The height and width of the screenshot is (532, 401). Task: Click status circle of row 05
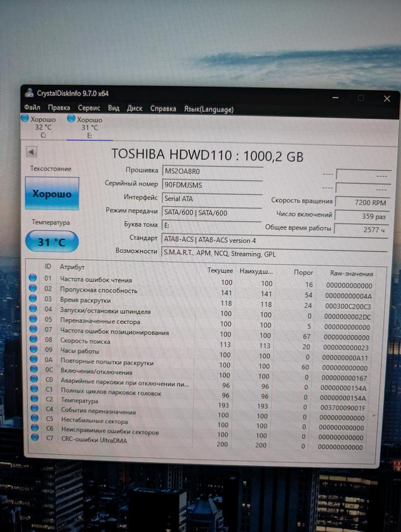pyautogui.click(x=33, y=319)
